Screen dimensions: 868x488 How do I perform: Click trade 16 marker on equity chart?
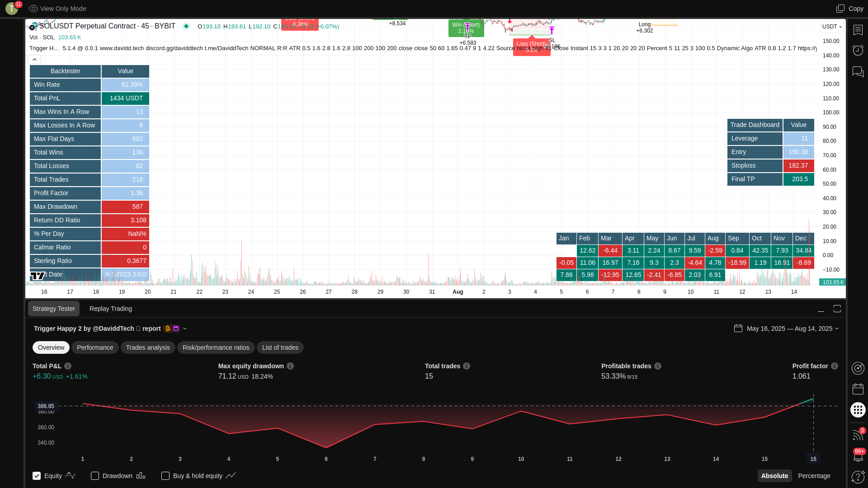[813, 459]
